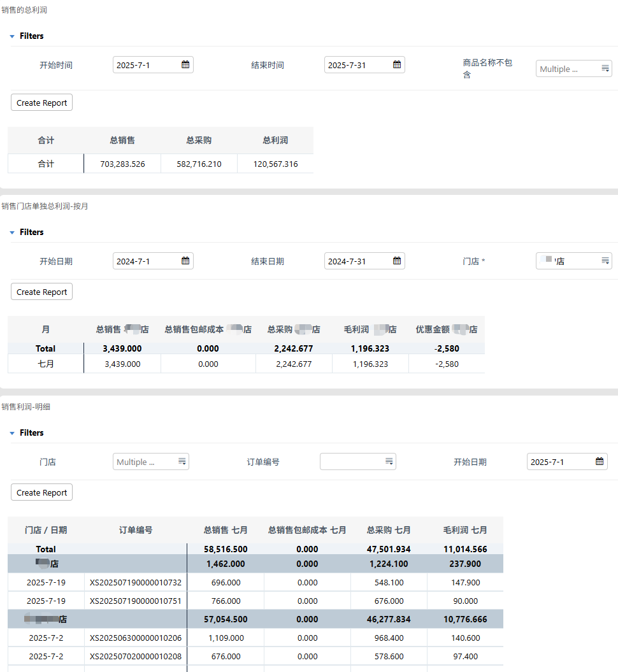Viewport: 618px width, 672px height.
Task: Open the 商品名称不包含 Multiple dropdown
Action: pyautogui.click(x=574, y=69)
